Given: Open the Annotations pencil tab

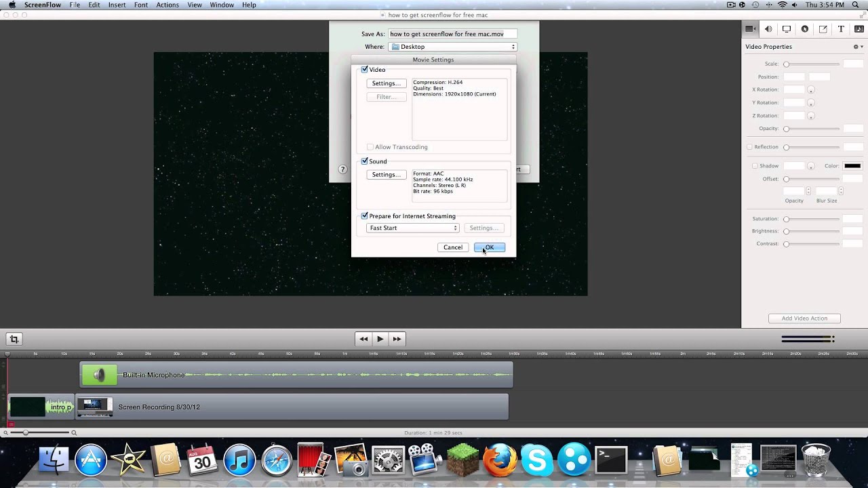Looking at the screenshot, I should (x=823, y=29).
